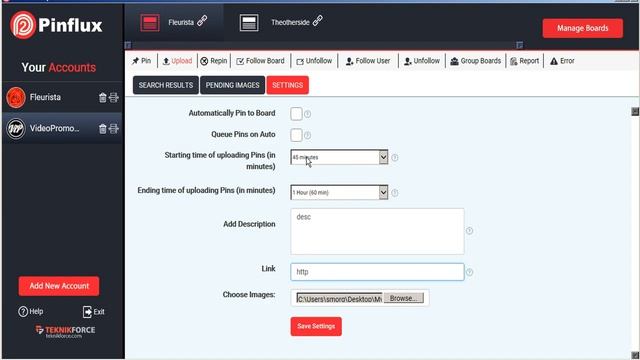The image size is (640, 360).
Task: Open Group Boards tool
Action: (476, 61)
